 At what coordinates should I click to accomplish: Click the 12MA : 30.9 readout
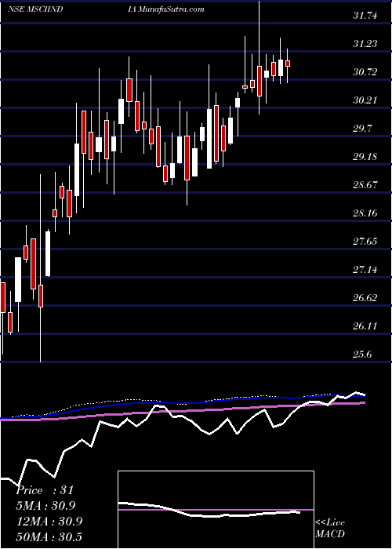pyautogui.click(x=49, y=522)
